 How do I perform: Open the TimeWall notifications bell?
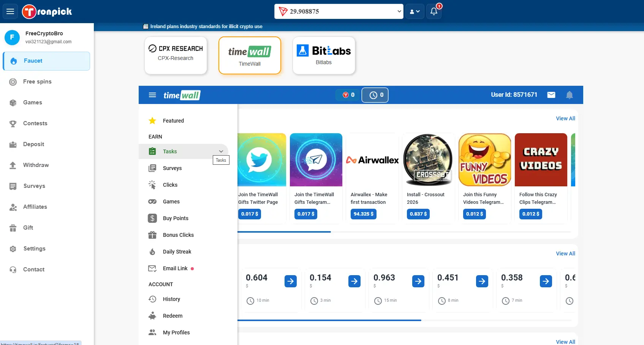[x=570, y=95]
